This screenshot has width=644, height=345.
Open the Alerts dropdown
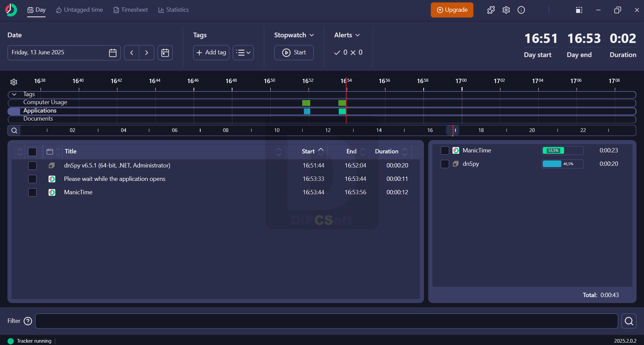coord(347,35)
